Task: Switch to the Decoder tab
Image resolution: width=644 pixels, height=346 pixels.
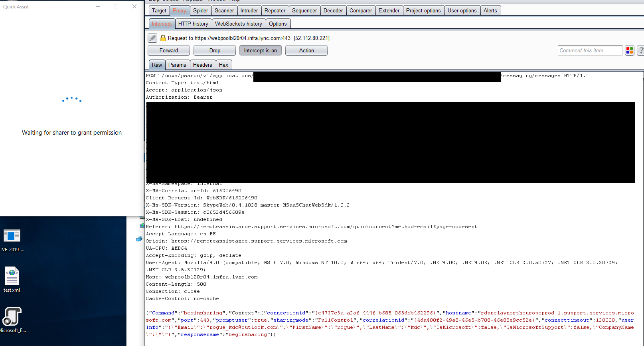Action: click(333, 10)
